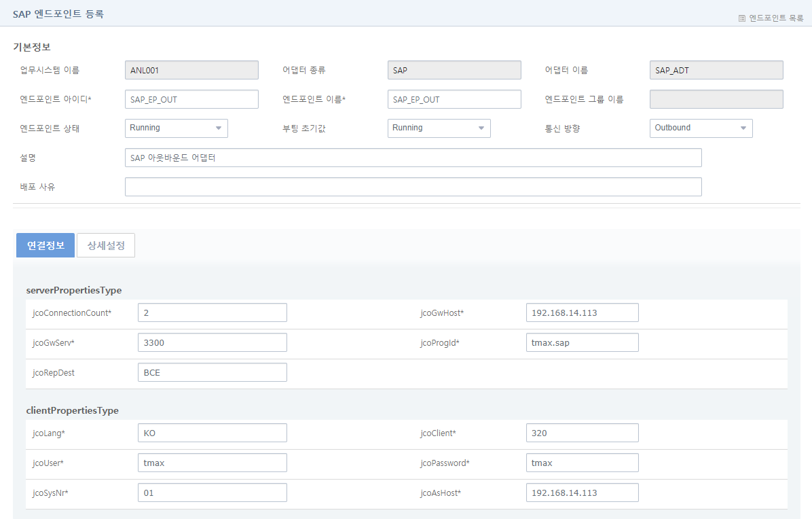
Task: Open the 엔드포인트 상태 dropdown showing Running
Action: pyautogui.click(x=176, y=128)
